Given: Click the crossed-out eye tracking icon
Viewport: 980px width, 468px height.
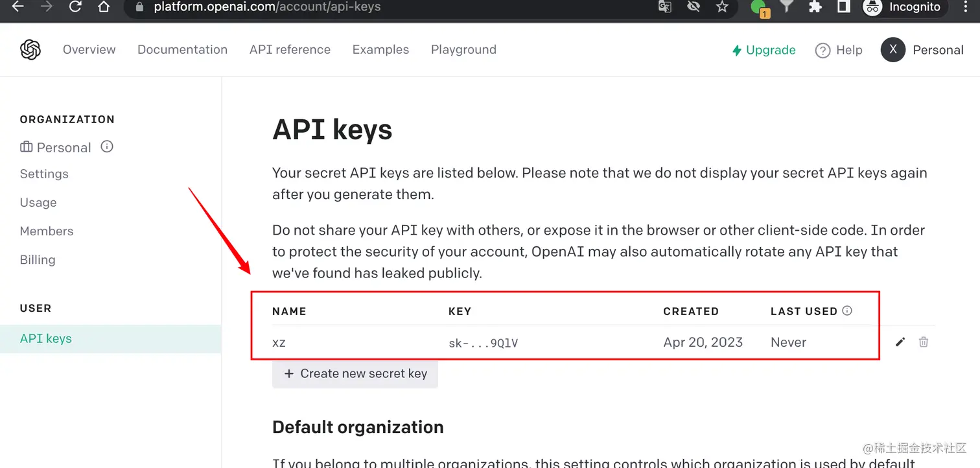Looking at the screenshot, I should tap(694, 7).
